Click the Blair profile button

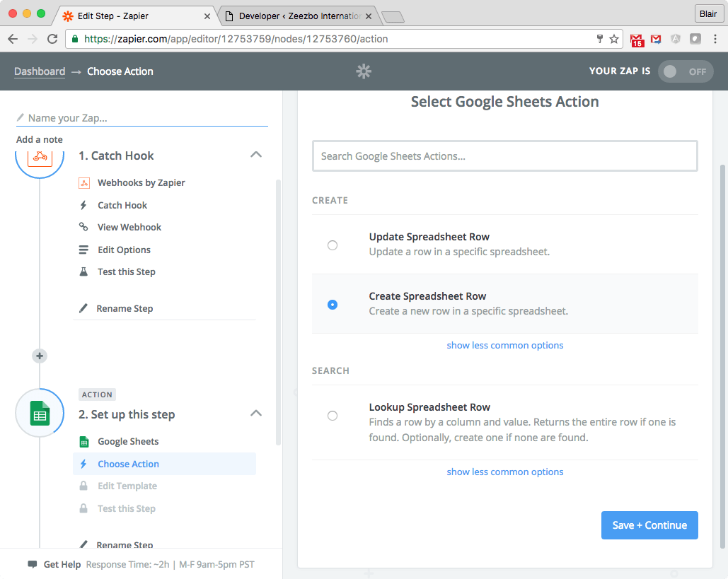tap(708, 14)
